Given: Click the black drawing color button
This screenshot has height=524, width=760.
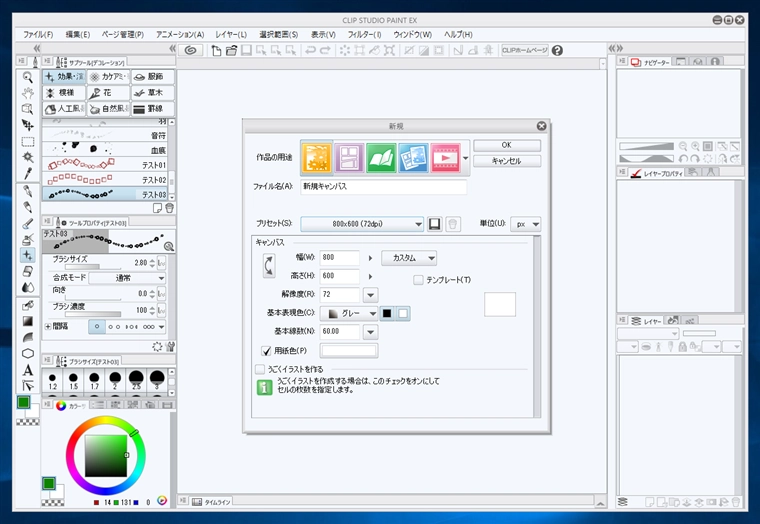Looking at the screenshot, I should (387, 313).
